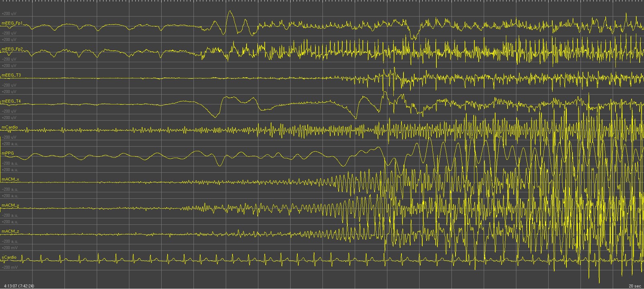Click the deep T4 trough before its first plateau
644x289 pixels.
tap(215, 117)
